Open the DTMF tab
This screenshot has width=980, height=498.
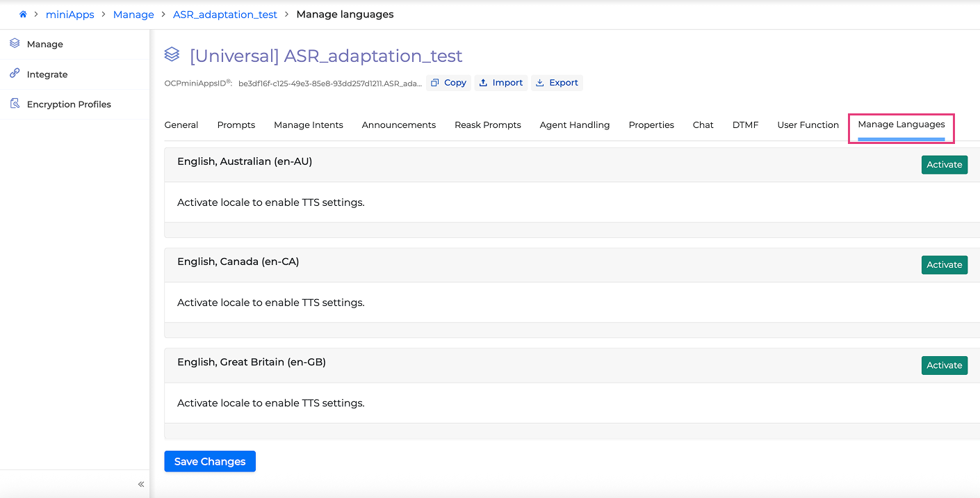(745, 125)
